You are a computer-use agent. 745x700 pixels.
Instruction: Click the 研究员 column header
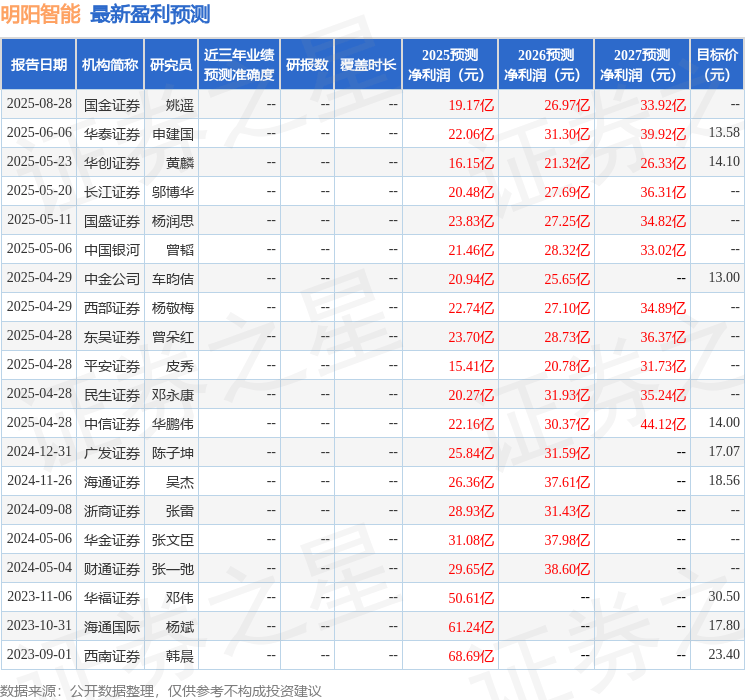[x=170, y=65]
